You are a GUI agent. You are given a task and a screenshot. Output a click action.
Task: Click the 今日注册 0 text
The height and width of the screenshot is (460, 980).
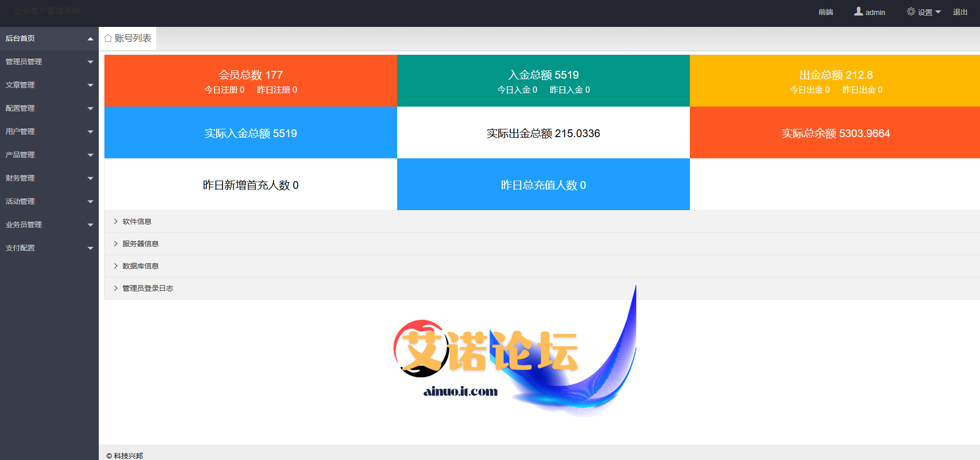pos(224,90)
